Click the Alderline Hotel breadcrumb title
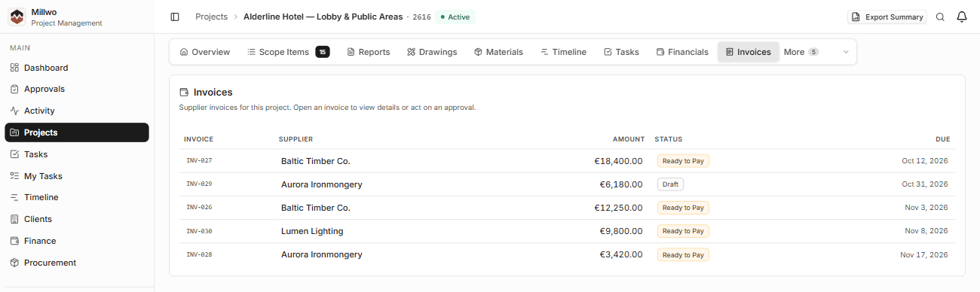980x292 pixels. 323,17
